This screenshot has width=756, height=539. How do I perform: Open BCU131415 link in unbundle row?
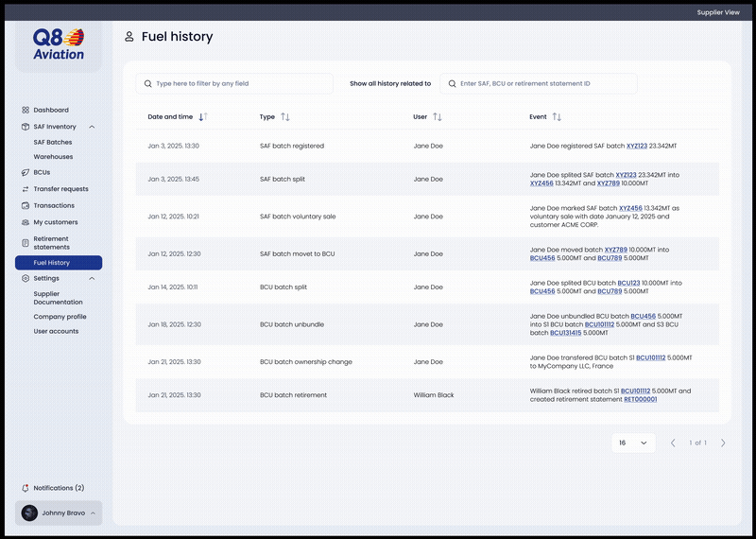click(565, 333)
